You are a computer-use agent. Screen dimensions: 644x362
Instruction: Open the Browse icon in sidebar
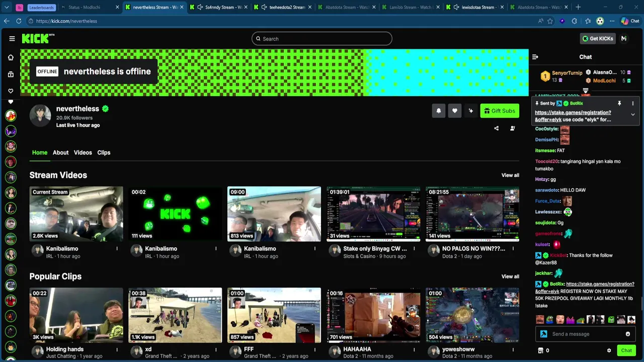[x=11, y=74]
